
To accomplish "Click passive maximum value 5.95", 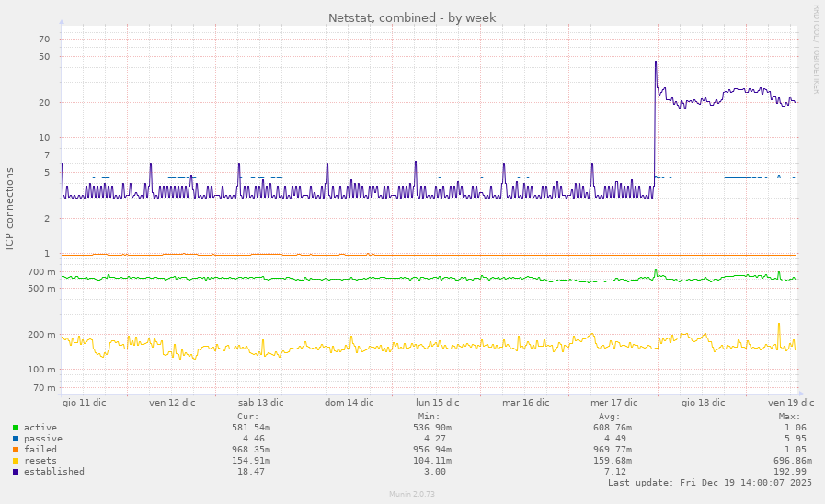I will coord(796,439).
